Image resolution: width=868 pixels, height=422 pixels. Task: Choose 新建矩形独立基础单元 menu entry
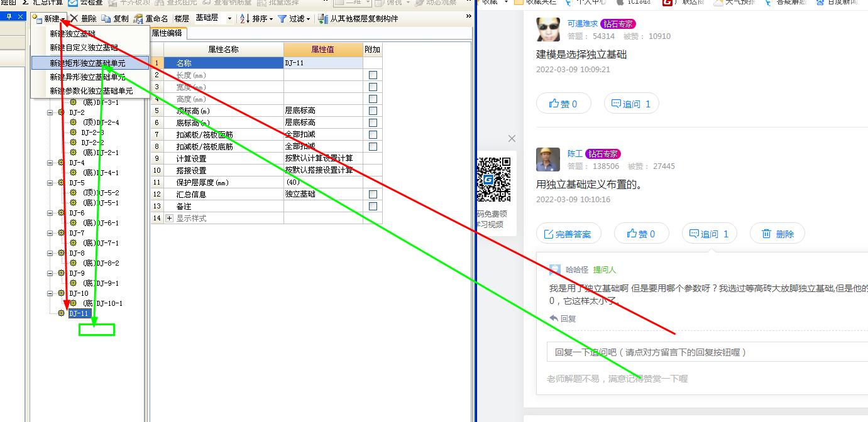[x=90, y=63]
